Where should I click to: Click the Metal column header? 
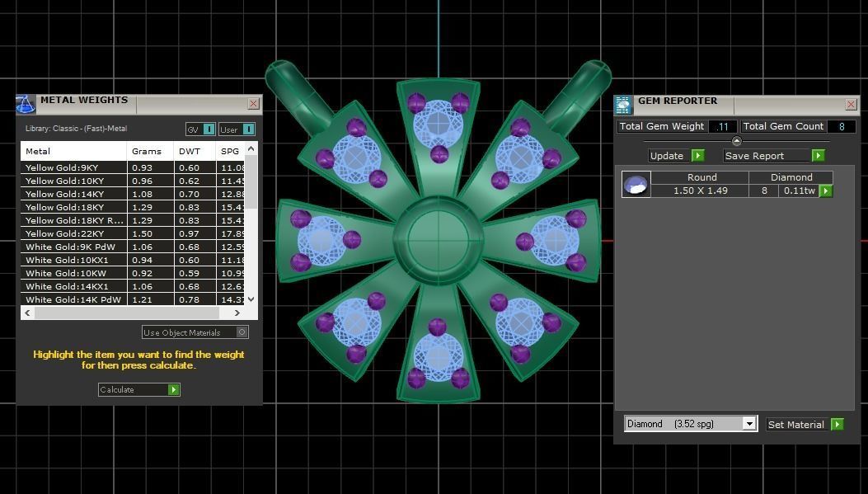(73, 151)
